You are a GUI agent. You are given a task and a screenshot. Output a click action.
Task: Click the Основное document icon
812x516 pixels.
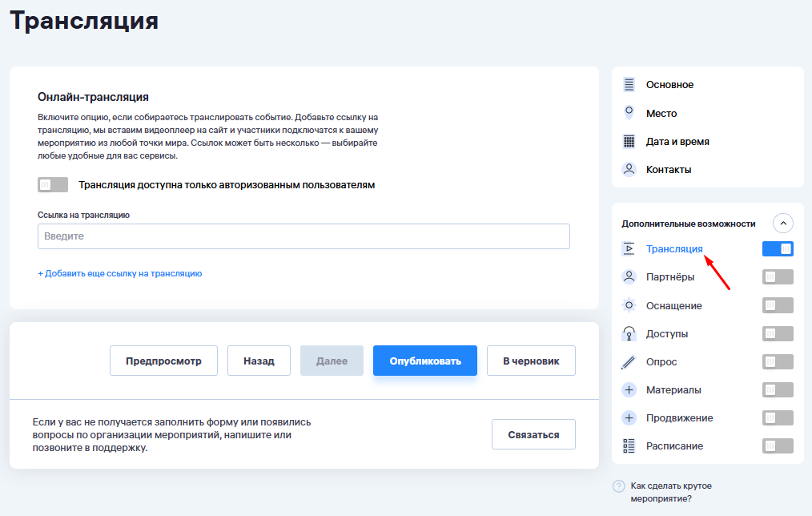coord(629,85)
